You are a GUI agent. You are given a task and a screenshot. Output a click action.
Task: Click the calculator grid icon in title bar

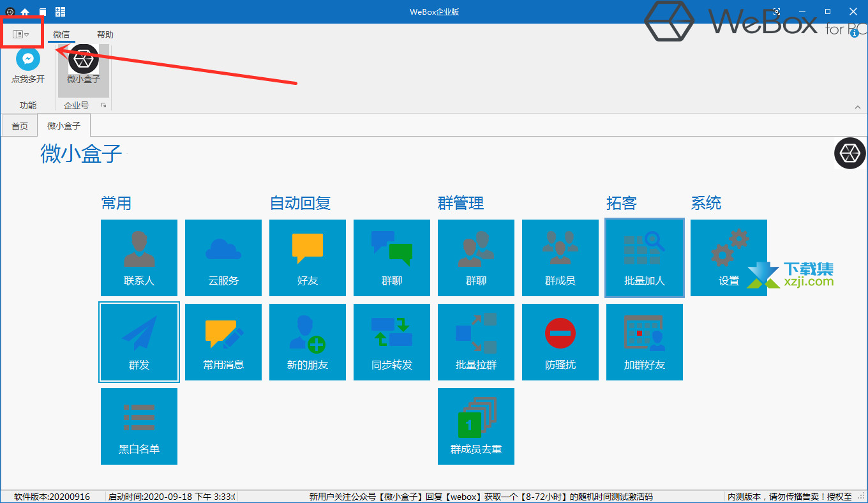[61, 11]
